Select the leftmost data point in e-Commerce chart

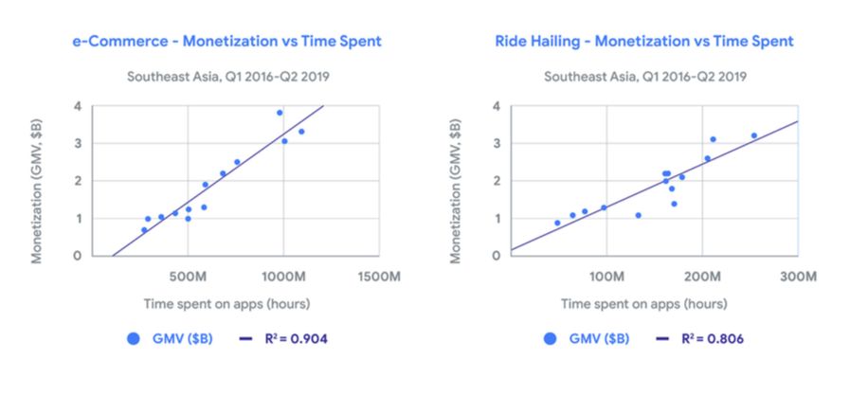click(x=144, y=230)
